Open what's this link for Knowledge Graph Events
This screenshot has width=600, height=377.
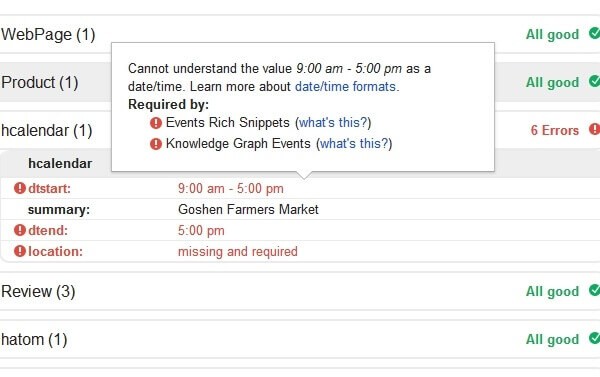point(354,144)
